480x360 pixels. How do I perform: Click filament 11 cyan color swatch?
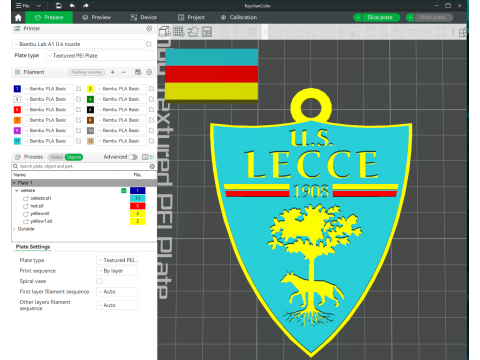pyautogui.click(x=17, y=141)
